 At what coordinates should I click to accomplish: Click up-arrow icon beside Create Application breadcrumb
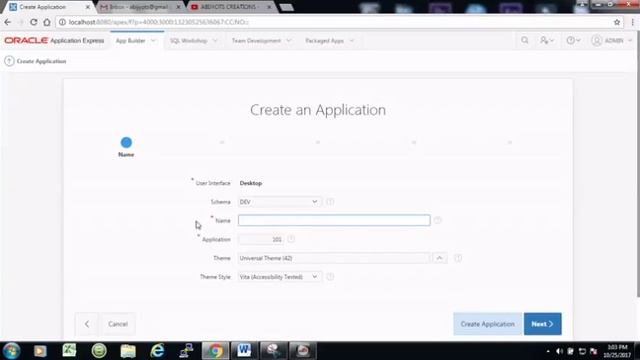point(9,61)
